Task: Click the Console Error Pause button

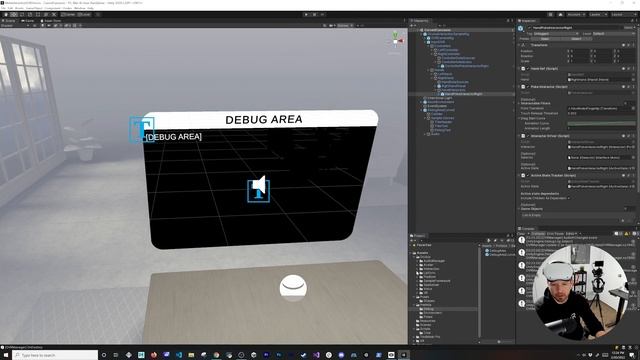Action: pyautogui.click(x=556, y=234)
